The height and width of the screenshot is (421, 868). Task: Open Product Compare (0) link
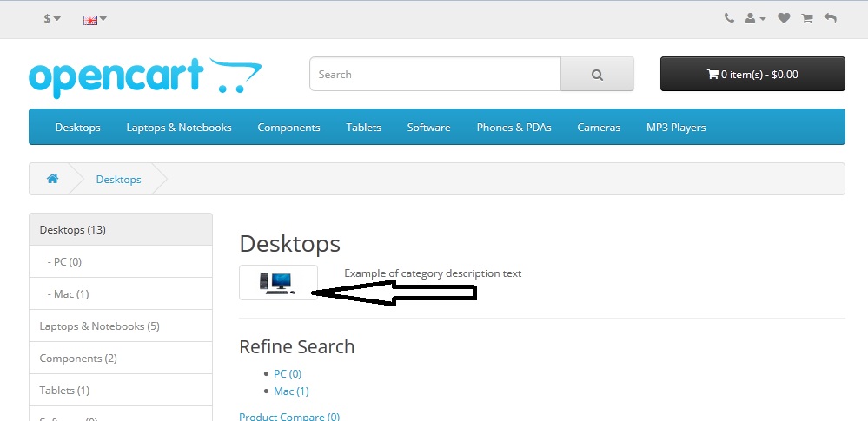point(289,416)
